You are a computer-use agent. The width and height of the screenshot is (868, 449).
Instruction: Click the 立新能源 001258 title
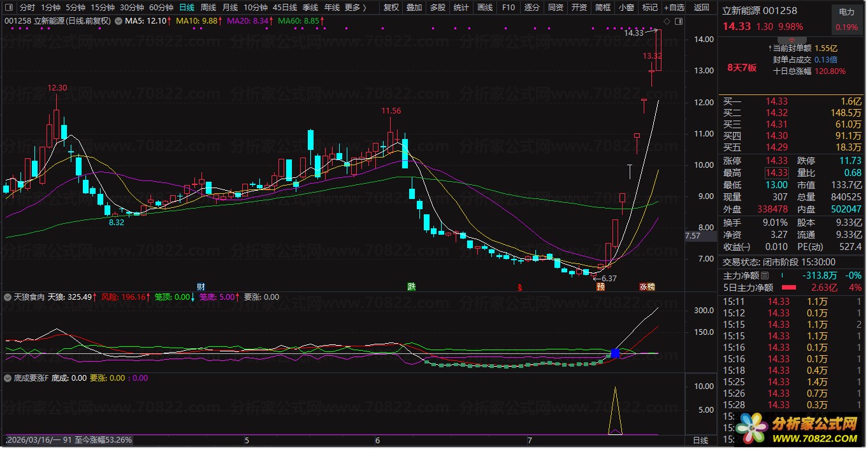pos(760,11)
